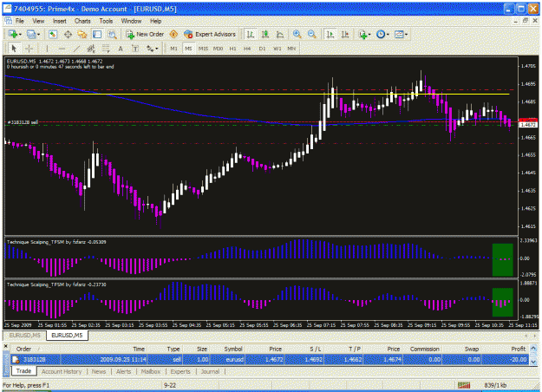Switch chart to Line Chart mode

(x=280, y=34)
